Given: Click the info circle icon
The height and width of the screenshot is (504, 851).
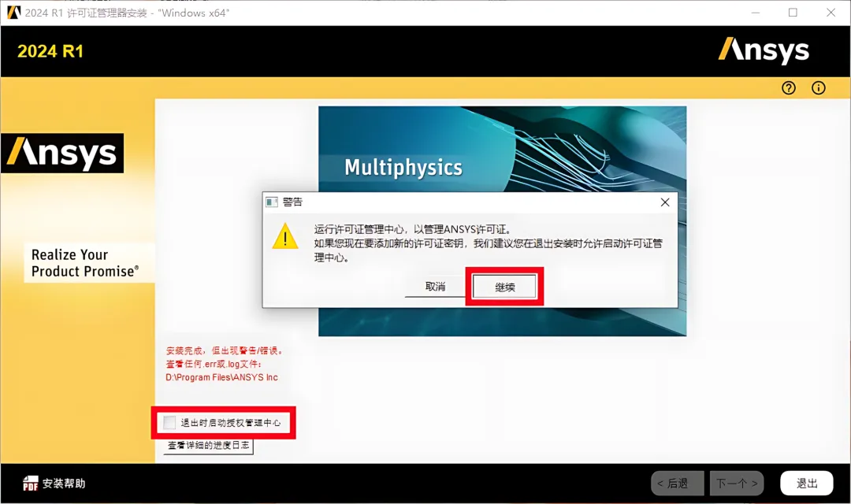Looking at the screenshot, I should click(819, 88).
